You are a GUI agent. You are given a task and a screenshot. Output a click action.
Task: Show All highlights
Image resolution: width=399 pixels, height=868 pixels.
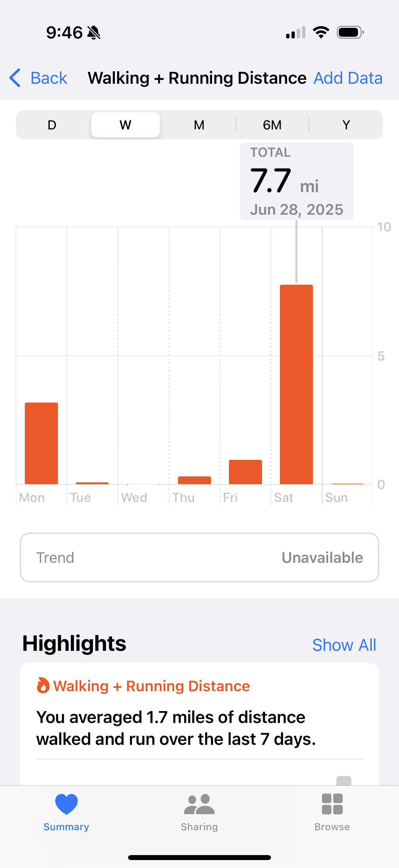(344, 645)
